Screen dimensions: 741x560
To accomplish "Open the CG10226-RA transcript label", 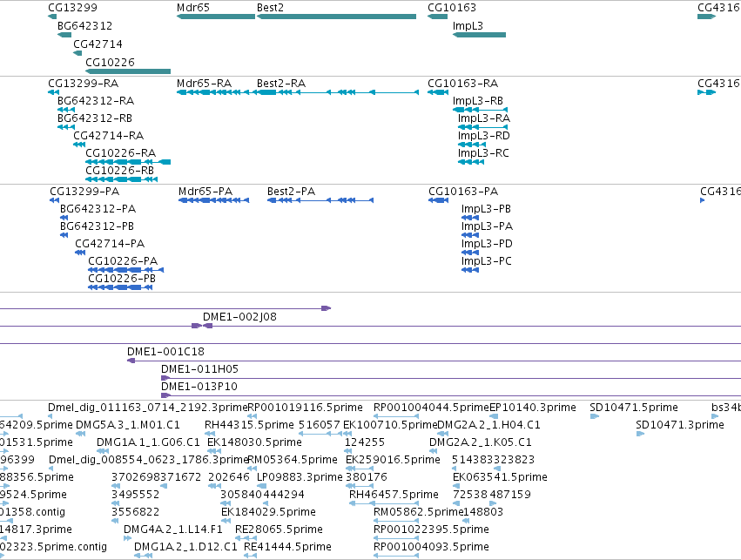I will coord(121,153).
